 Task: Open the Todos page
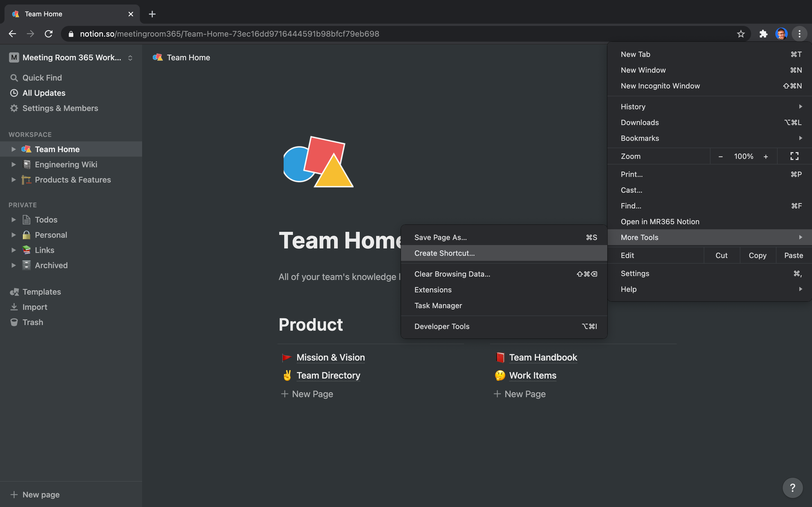tap(46, 220)
